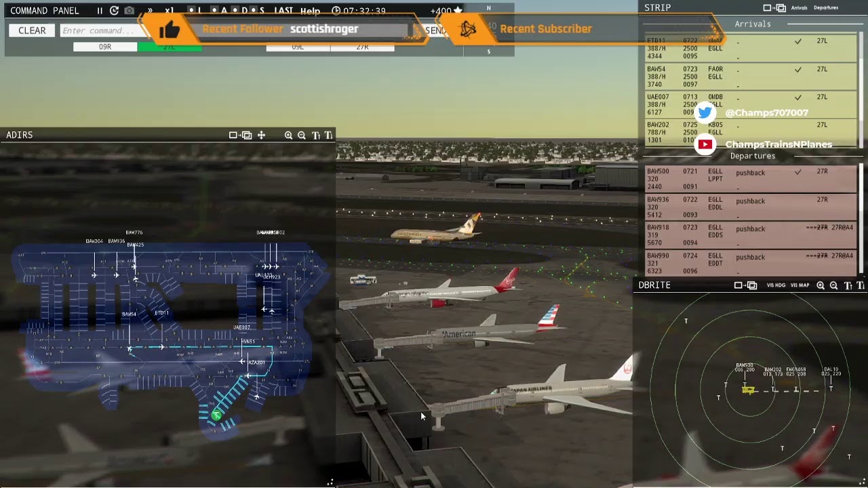
Task: Select the green 27L runway button
Action: click(170, 47)
